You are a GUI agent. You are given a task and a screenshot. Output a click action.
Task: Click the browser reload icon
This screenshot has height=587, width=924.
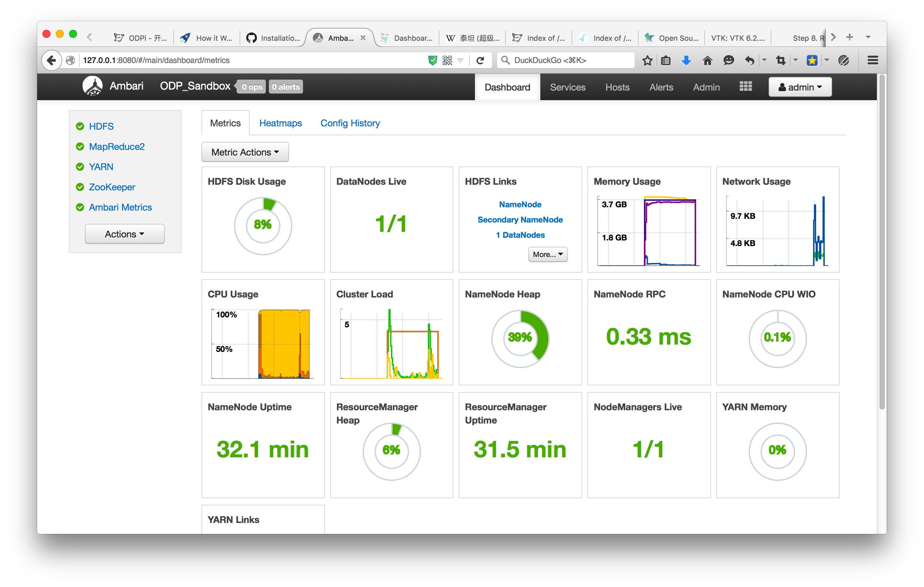(x=480, y=60)
